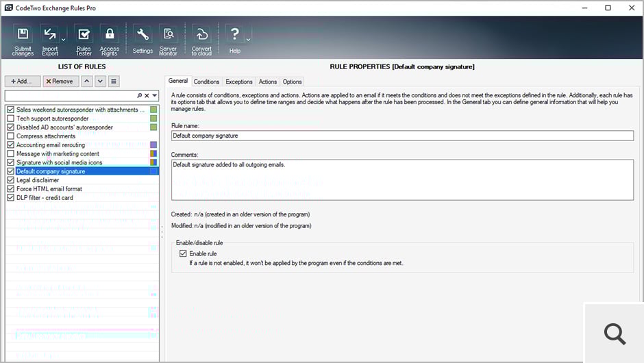Select Force HTML email format rule
Viewport: 644px width, 363px height.
(49, 189)
